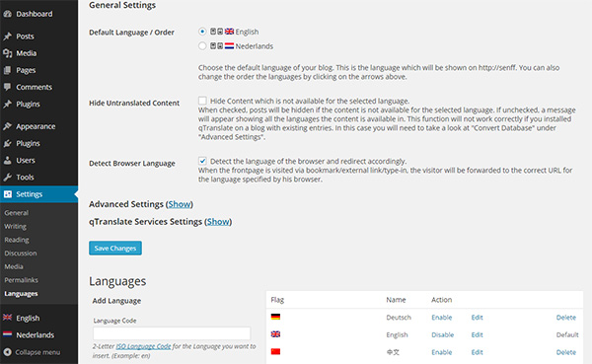Edit the 中文 language entry
592x364 pixels.
point(477,352)
